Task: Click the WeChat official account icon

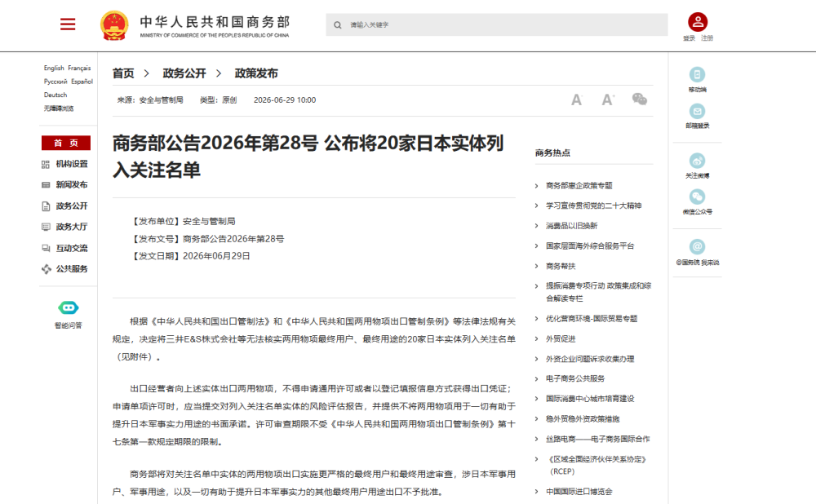Action: (698, 197)
